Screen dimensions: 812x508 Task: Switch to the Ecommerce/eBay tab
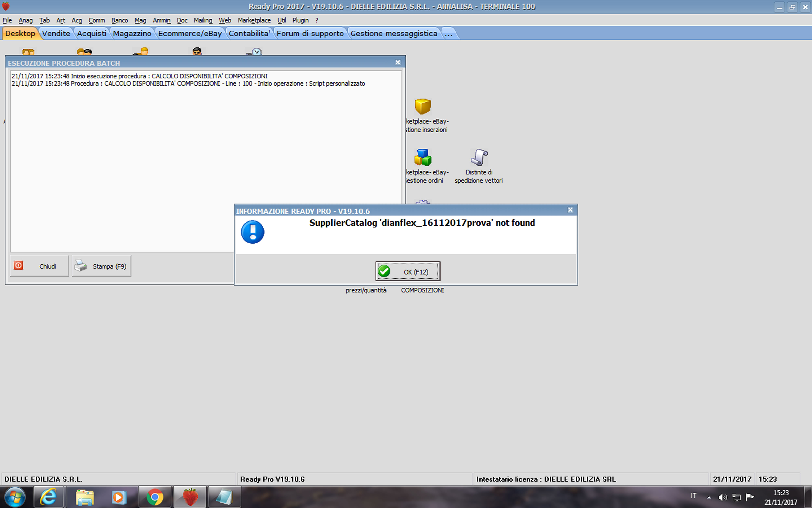190,33
